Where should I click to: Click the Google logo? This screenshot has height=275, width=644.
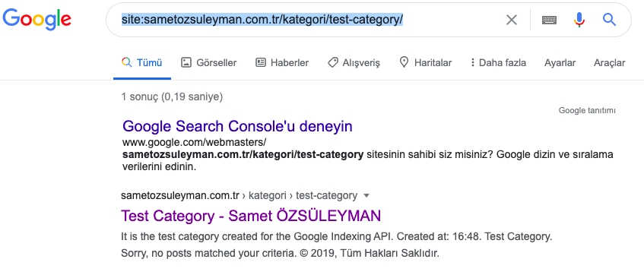[x=37, y=19]
